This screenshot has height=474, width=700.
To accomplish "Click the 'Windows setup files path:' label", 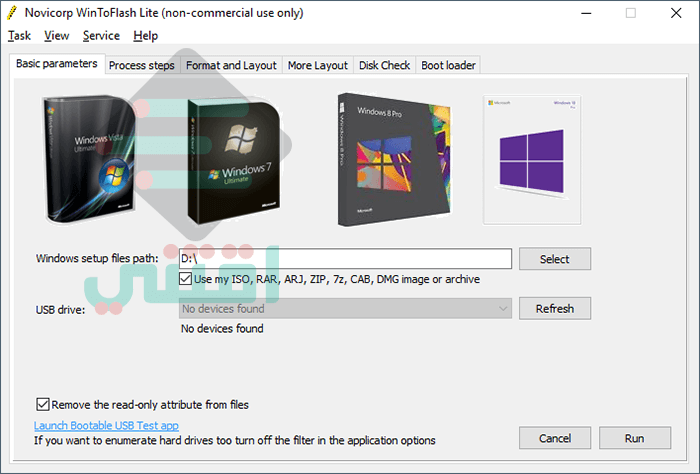I will tap(97, 258).
